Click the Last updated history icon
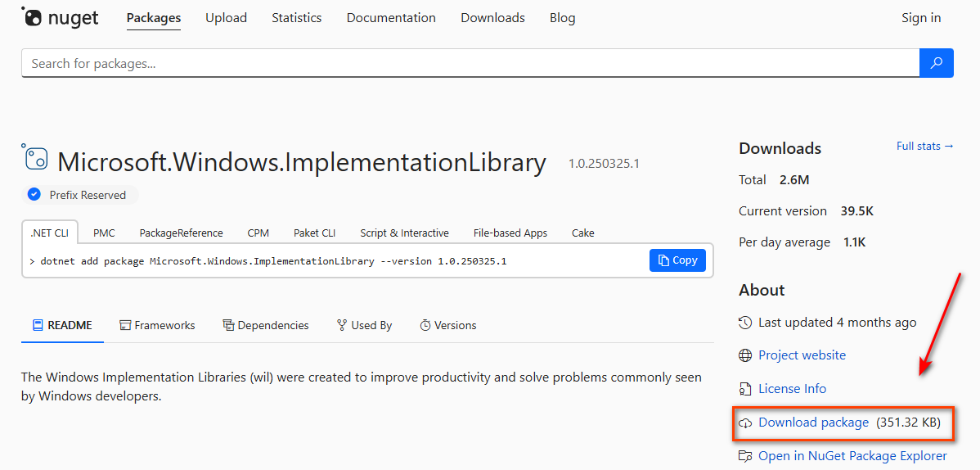The width and height of the screenshot is (980, 470). pos(745,323)
